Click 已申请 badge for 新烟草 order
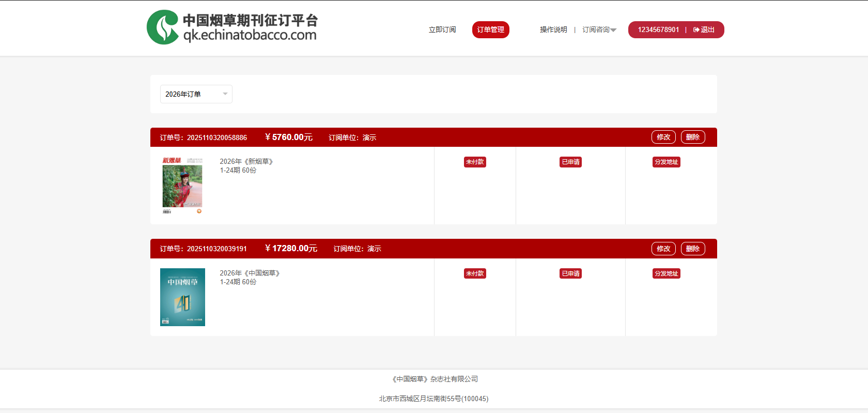 pos(570,162)
